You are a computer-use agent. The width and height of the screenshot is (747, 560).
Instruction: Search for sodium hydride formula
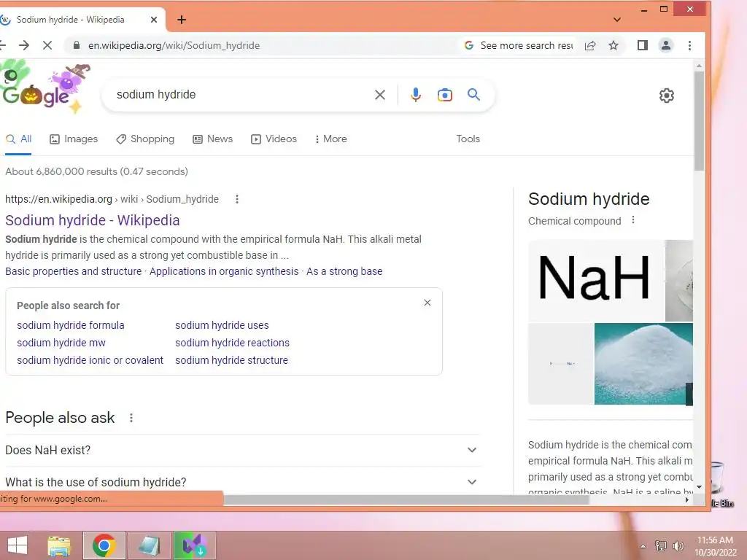point(71,325)
